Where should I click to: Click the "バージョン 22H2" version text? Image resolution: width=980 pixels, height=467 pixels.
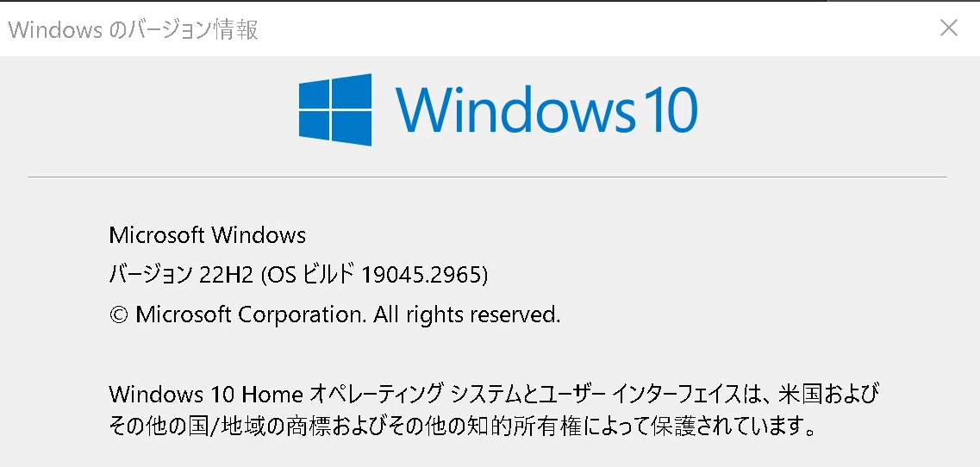pos(181,275)
